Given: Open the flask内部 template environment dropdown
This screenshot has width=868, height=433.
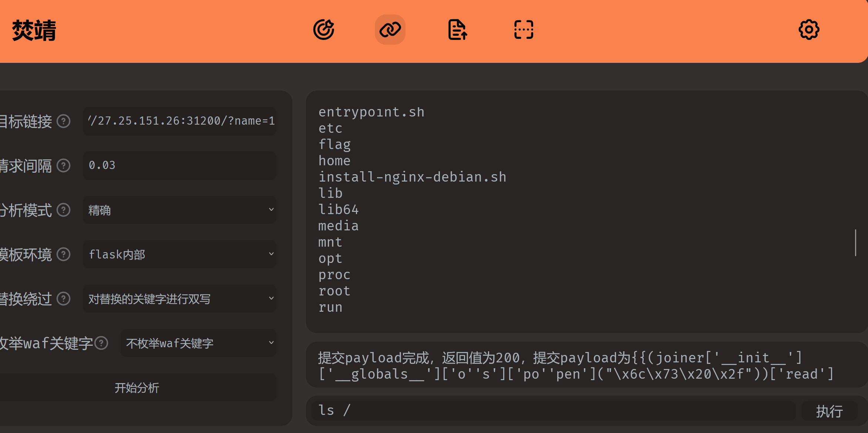Looking at the screenshot, I should [180, 254].
